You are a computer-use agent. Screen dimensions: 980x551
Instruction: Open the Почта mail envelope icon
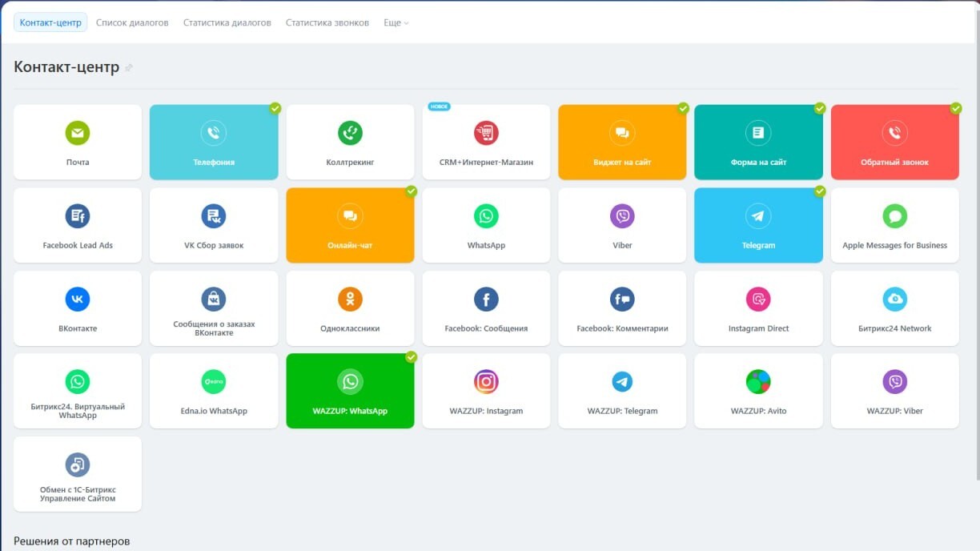(78, 133)
